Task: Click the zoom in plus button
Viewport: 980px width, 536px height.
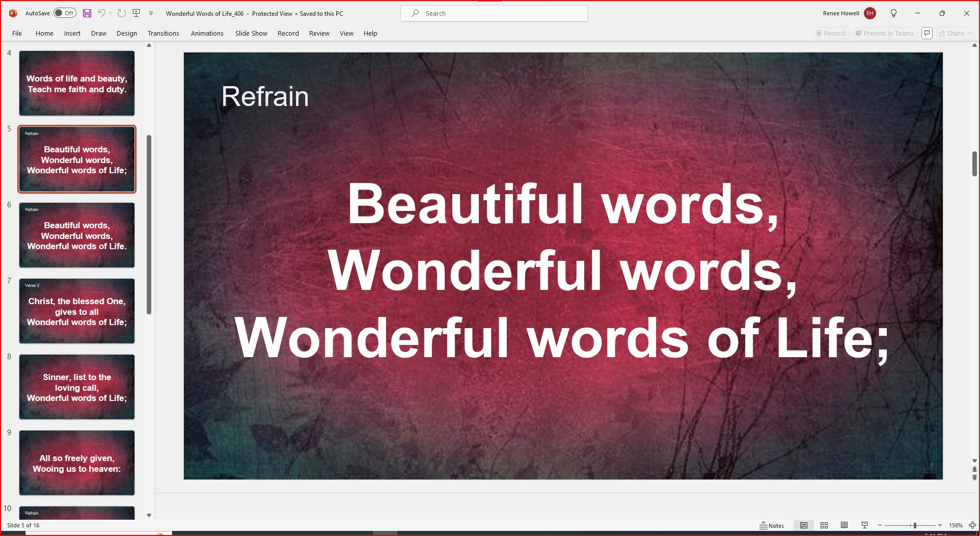Action: coord(940,525)
